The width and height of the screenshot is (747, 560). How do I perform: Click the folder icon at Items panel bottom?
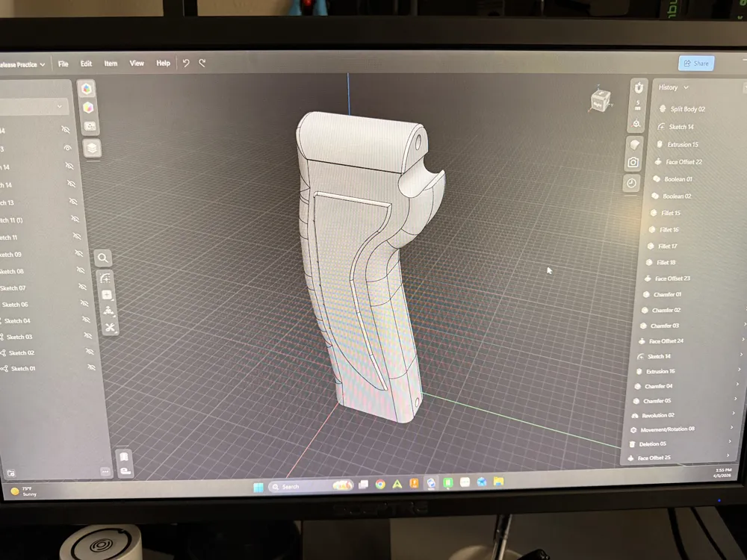pos(11,473)
